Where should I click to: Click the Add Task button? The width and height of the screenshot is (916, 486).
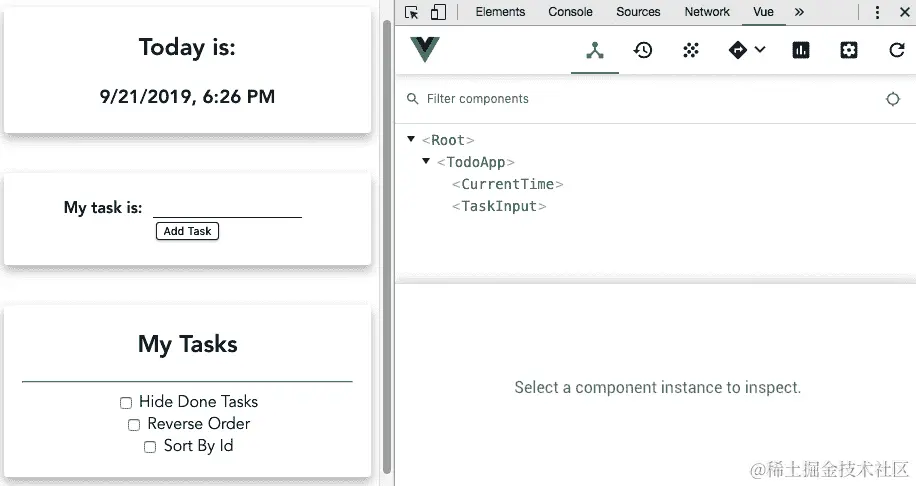187,231
